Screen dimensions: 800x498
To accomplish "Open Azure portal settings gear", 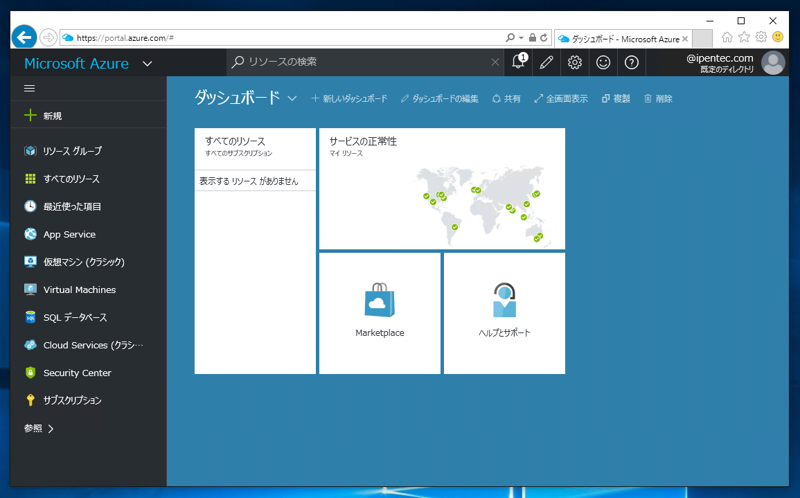I will tap(575, 62).
